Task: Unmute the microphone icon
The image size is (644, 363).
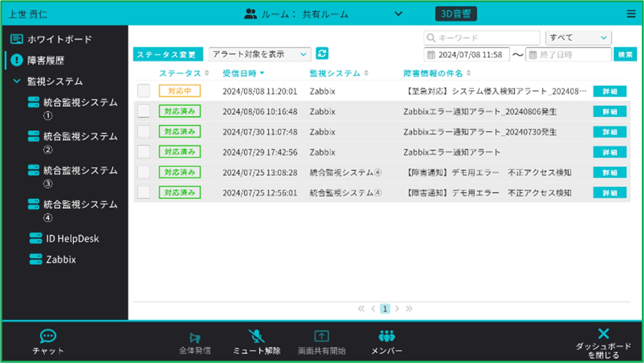Action: 256,336
